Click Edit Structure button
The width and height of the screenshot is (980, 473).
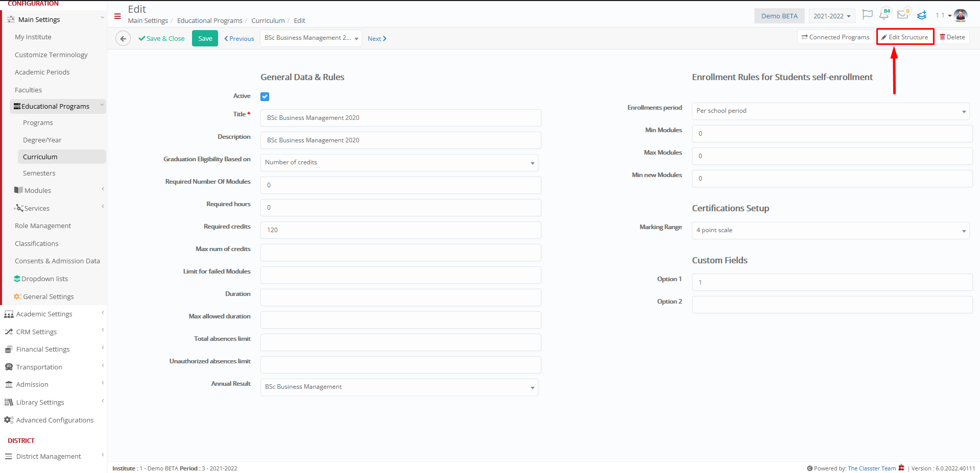[905, 37]
